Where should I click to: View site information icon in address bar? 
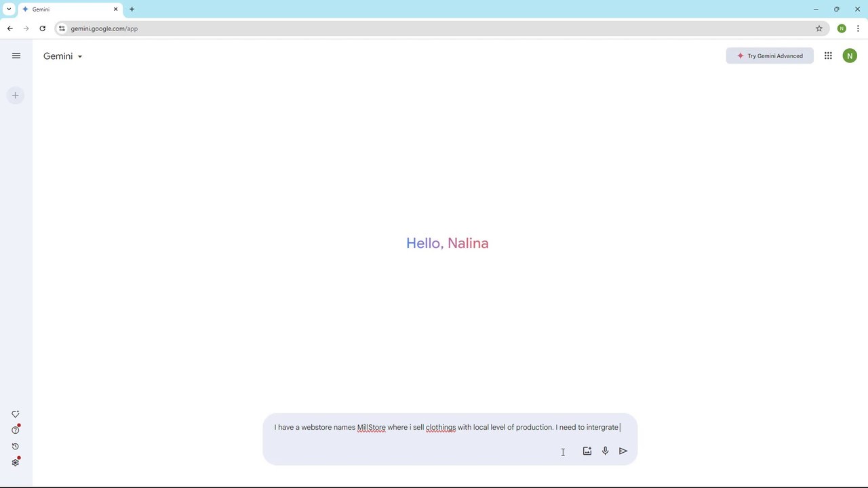(x=62, y=28)
